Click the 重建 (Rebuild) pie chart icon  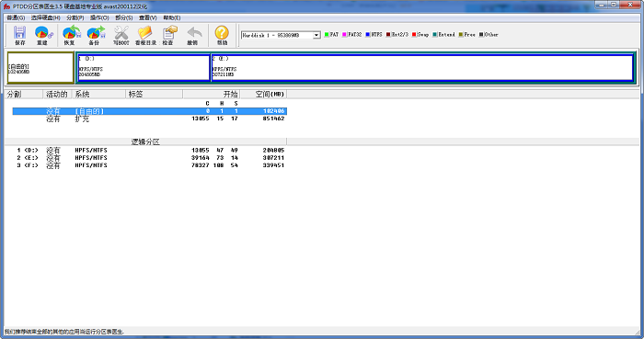[x=43, y=33]
